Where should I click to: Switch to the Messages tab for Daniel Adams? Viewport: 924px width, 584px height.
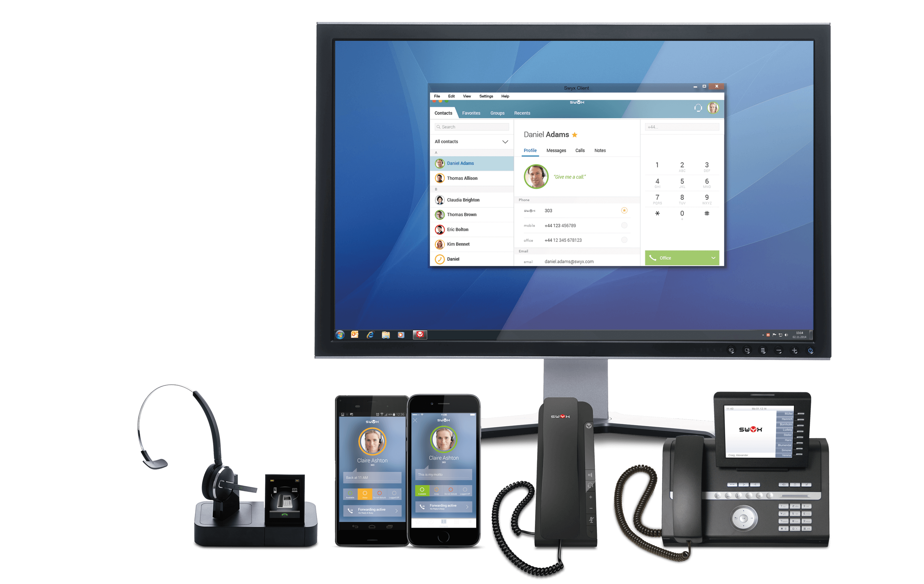[x=554, y=149]
